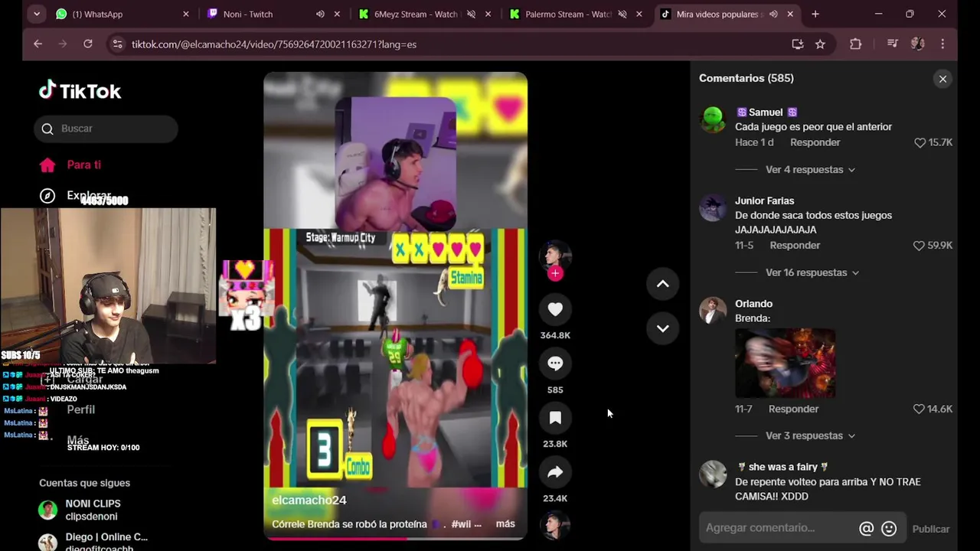
Task: Open a new browser tab
Action: pos(815,14)
